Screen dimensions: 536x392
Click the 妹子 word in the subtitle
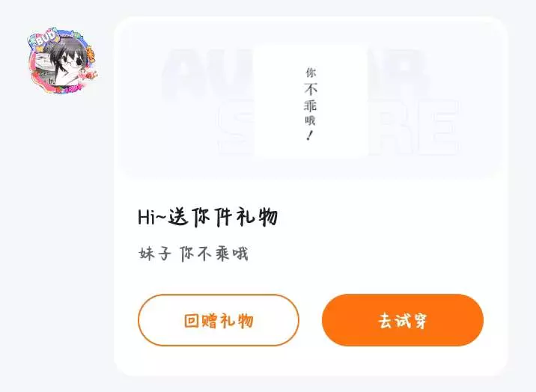click(x=154, y=254)
